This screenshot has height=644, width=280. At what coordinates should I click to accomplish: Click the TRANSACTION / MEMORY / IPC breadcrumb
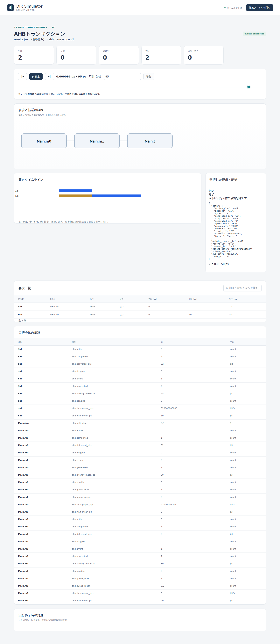point(34,27)
